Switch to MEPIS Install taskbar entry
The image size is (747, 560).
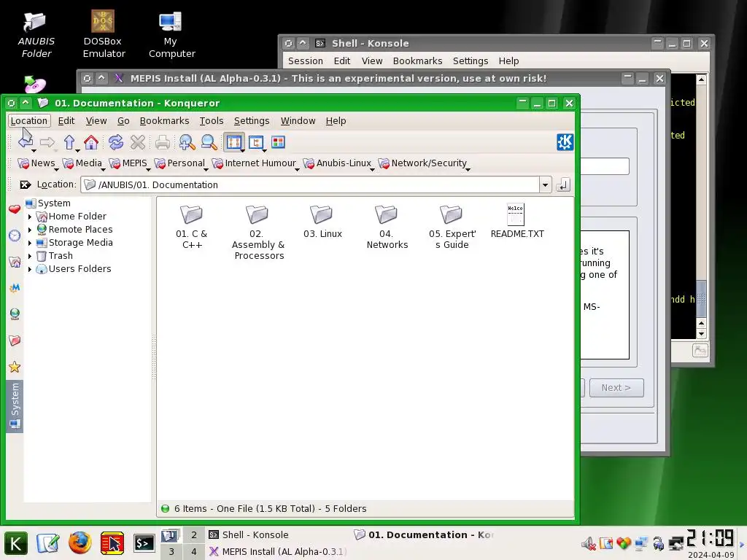[278, 551]
